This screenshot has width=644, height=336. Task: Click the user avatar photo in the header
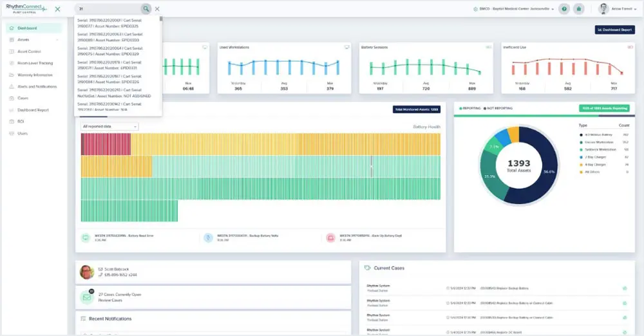[x=603, y=8]
